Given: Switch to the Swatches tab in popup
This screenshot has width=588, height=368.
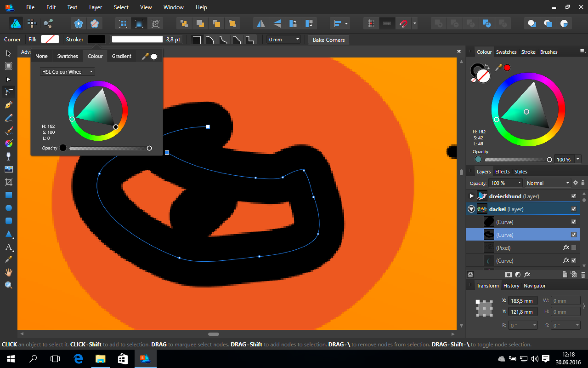Looking at the screenshot, I should pos(67,56).
